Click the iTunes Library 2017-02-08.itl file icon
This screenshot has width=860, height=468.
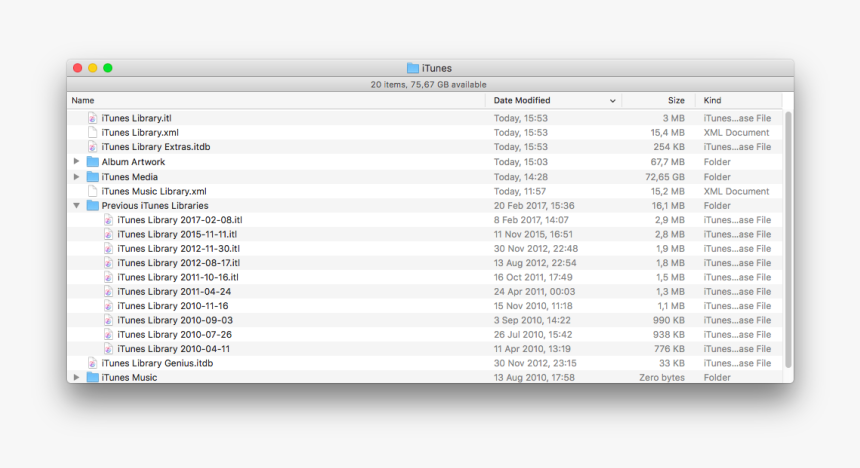pos(109,220)
